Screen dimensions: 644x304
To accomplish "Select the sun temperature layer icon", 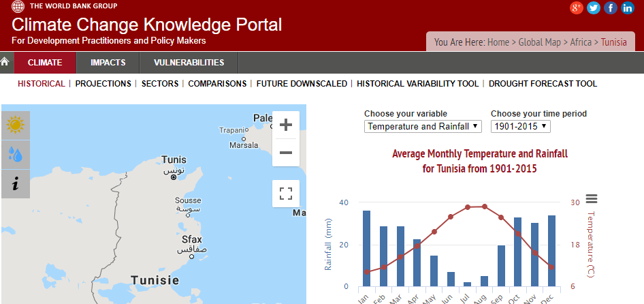I will pyautogui.click(x=16, y=125).
